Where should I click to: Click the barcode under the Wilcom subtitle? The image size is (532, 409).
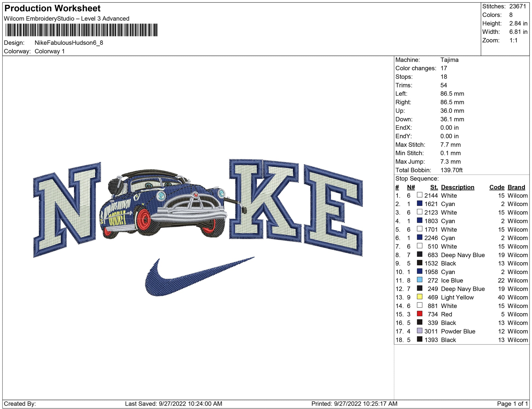coord(81,30)
